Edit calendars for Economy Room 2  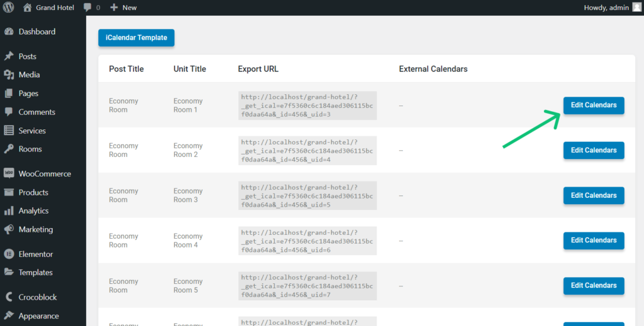pos(594,151)
